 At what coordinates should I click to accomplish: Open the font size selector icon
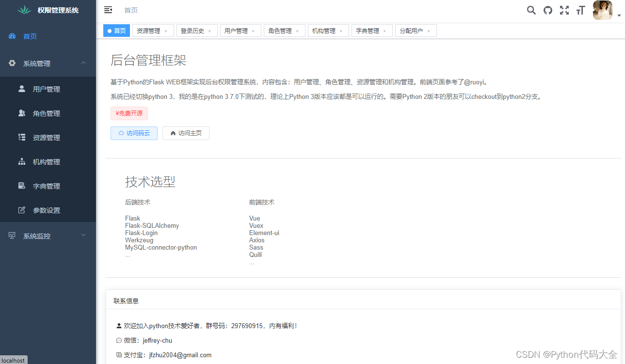pyautogui.click(x=581, y=10)
